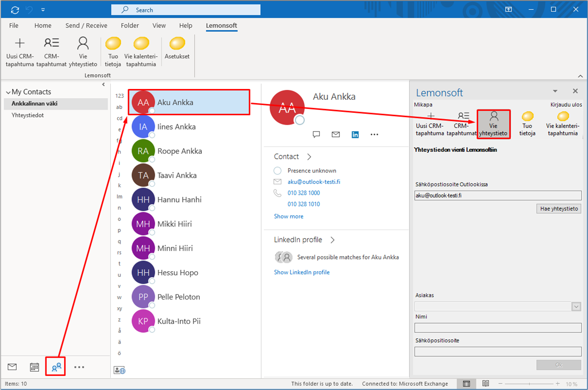
Task: Click the Send/Receive all folders icon
Action: (15, 9)
